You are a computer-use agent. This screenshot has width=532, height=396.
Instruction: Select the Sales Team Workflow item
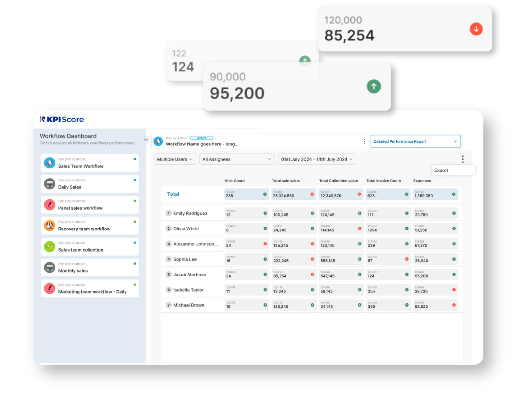90,163
